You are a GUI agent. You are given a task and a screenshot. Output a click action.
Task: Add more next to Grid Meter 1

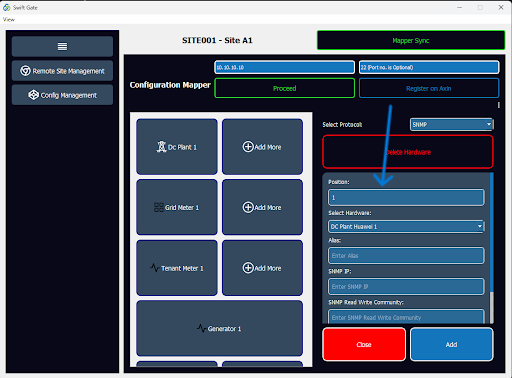[x=262, y=207]
